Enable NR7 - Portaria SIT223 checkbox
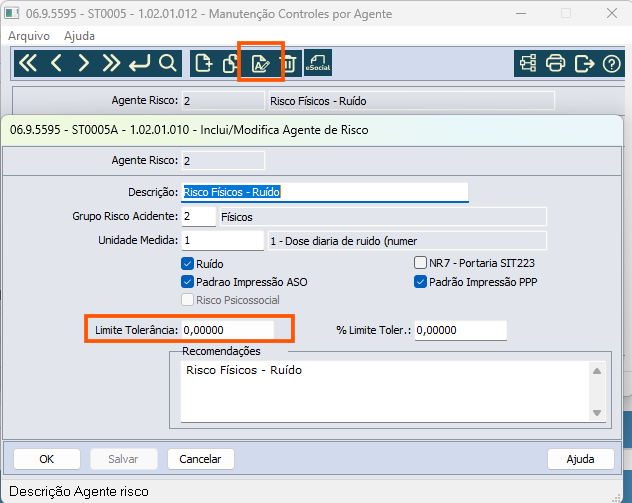632x503 pixels. [420, 263]
